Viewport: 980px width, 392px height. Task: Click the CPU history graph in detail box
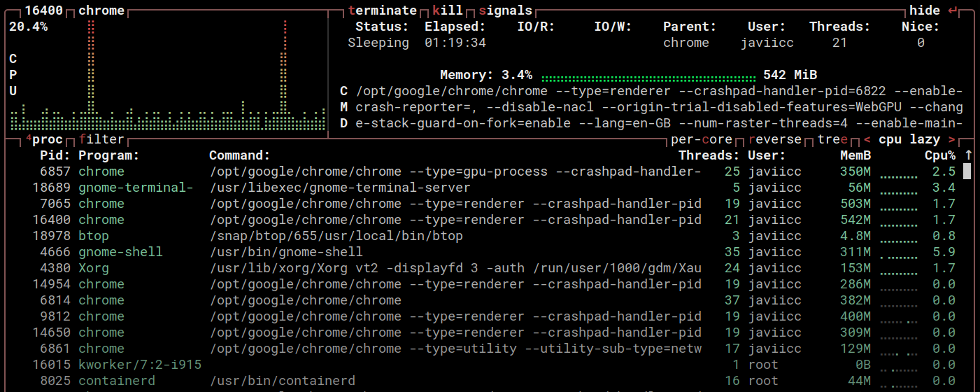[168, 75]
